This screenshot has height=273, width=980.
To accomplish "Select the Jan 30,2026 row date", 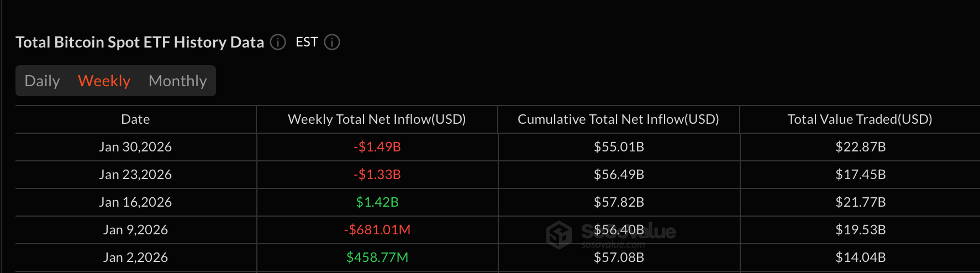I will click(x=135, y=147).
